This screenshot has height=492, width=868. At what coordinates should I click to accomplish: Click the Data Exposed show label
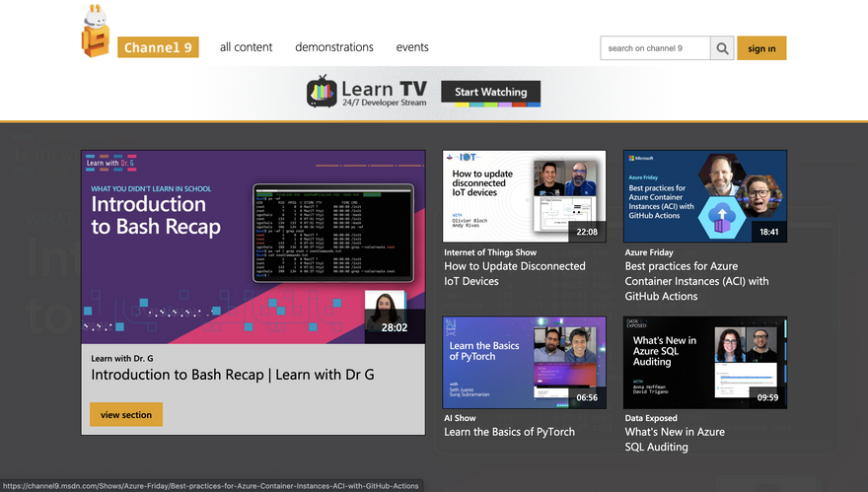pos(651,418)
